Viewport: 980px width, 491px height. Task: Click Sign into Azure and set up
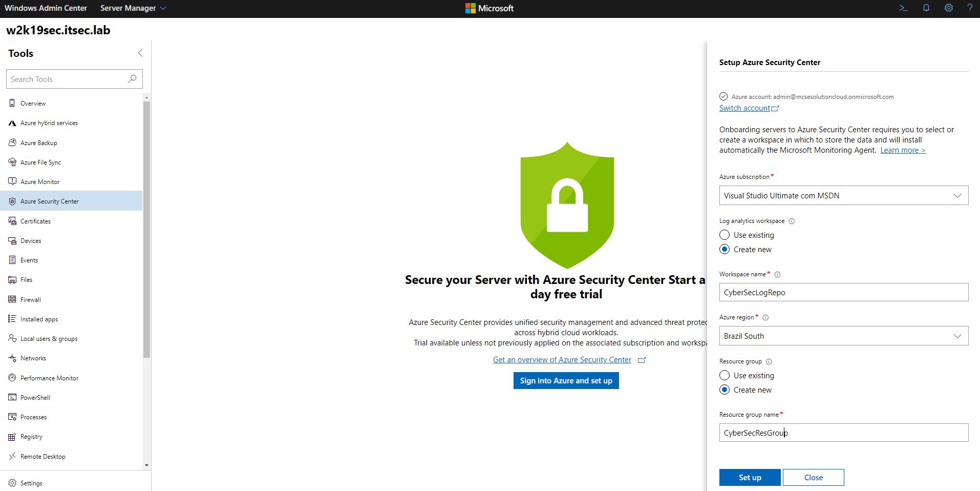pos(566,380)
